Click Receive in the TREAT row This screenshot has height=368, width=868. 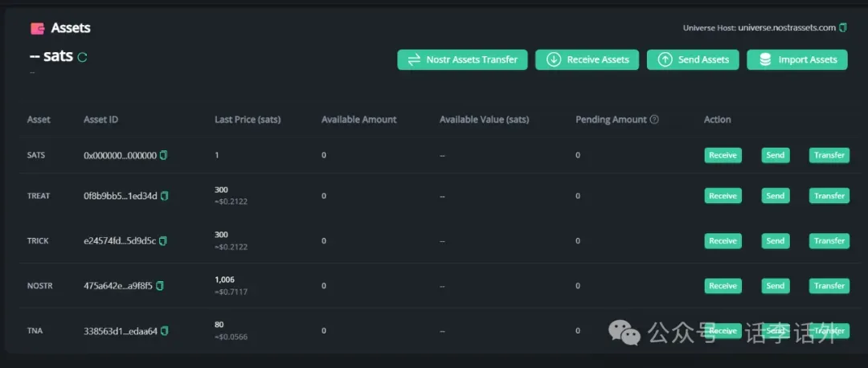click(x=723, y=196)
